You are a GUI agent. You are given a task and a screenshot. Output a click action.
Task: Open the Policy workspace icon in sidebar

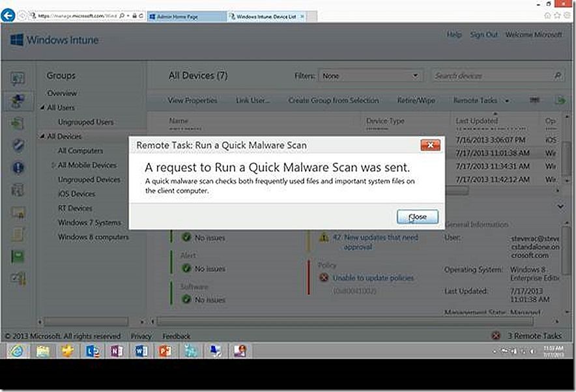pos(18,234)
